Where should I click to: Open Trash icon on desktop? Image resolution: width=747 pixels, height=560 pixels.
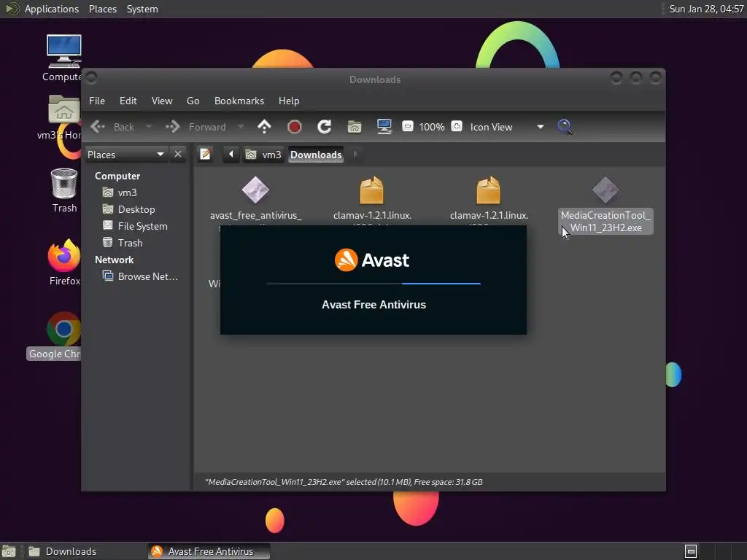coord(64,184)
